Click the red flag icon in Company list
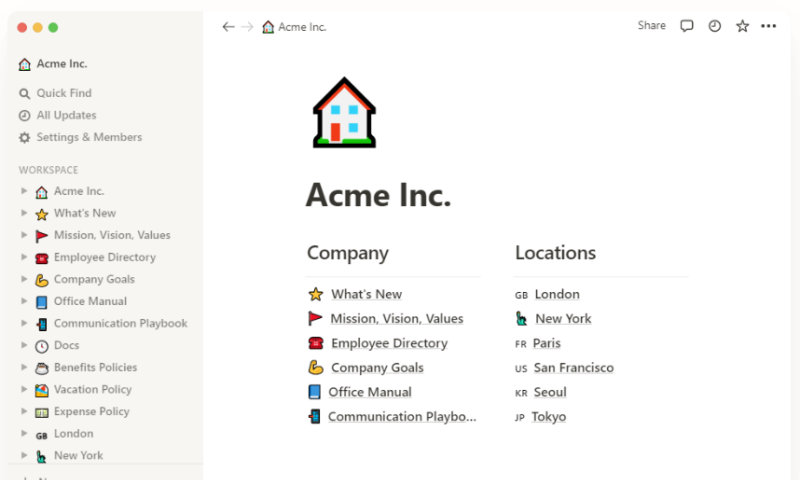The width and height of the screenshot is (800, 480). click(315, 319)
